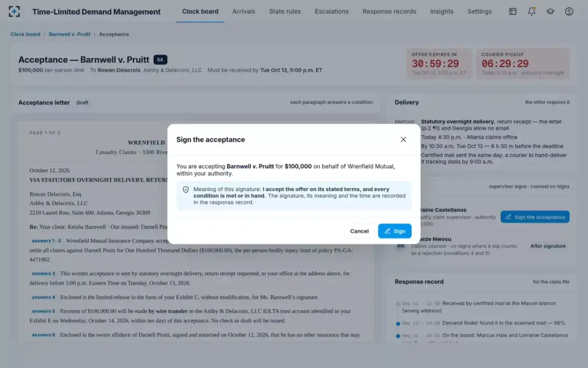The width and height of the screenshot is (588, 368).
Task: Click the 'PAGE 1 OF 2' label
Action: tap(45, 133)
